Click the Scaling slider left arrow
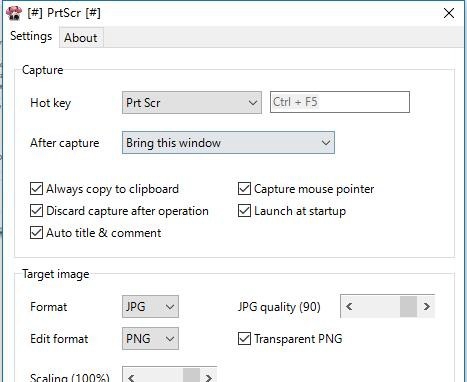 (x=131, y=377)
